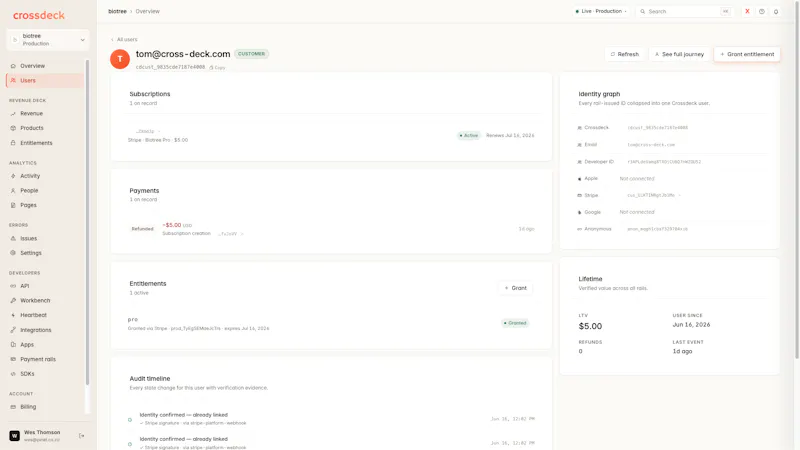Click the Apps icon in sidebar
Image resolution: width=800 pixels, height=450 pixels.
pyautogui.click(x=13, y=344)
